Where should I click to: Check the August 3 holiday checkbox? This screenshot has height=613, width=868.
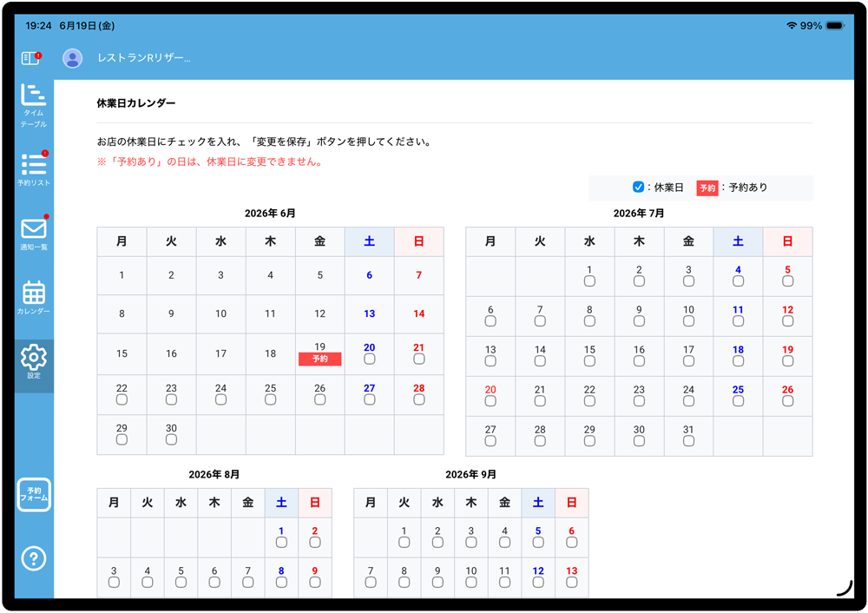[114, 582]
